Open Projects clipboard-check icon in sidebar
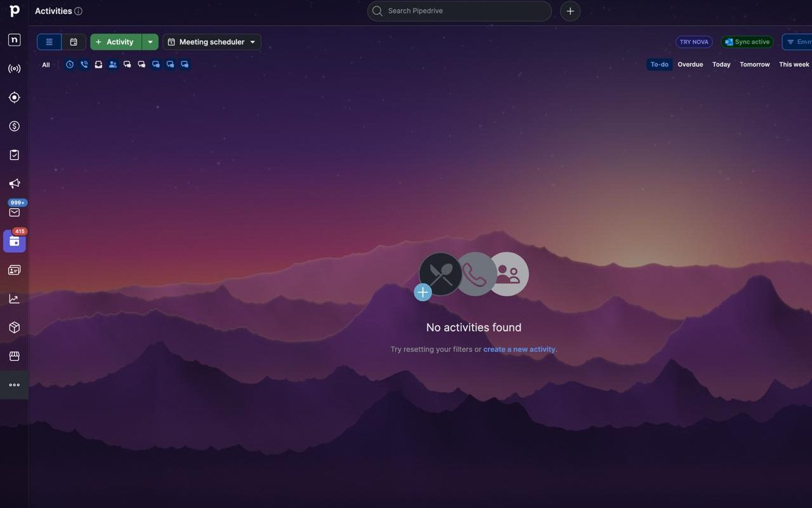This screenshot has width=812, height=508. [x=14, y=155]
